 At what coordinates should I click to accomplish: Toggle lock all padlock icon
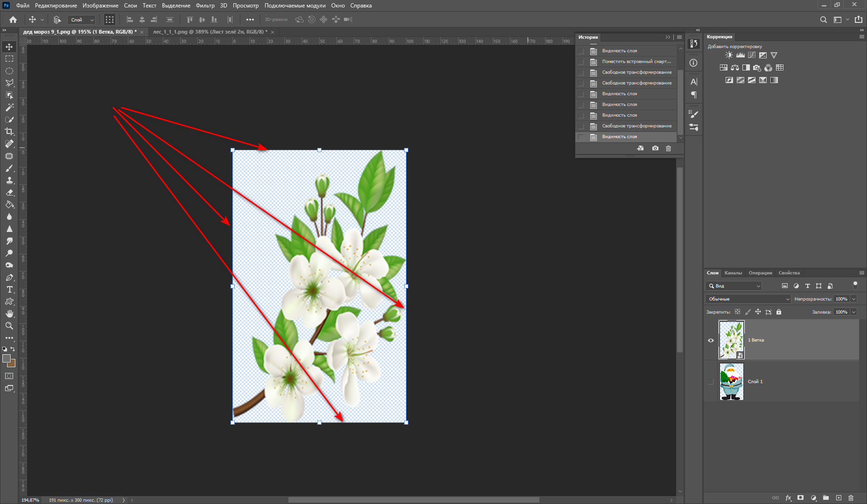coord(779,312)
